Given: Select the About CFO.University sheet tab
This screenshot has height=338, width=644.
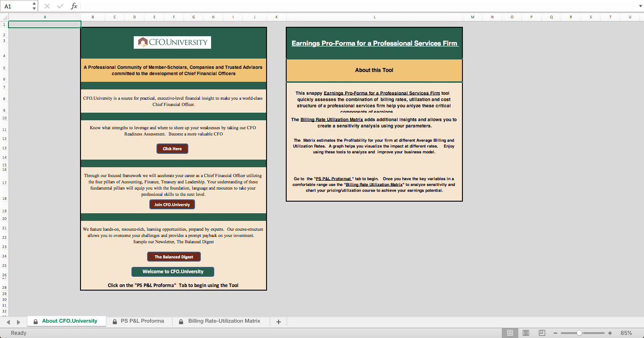Looking at the screenshot, I should click(x=66, y=321).
